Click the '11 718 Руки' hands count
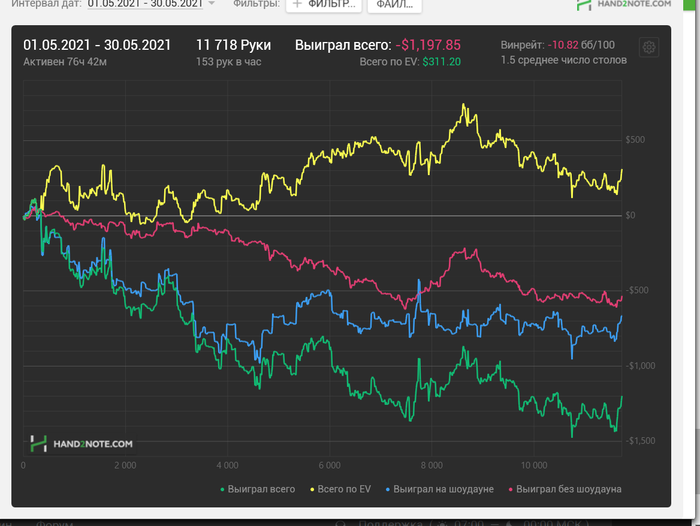The height and width of the screenshot is (526, 700). point(233,45)
